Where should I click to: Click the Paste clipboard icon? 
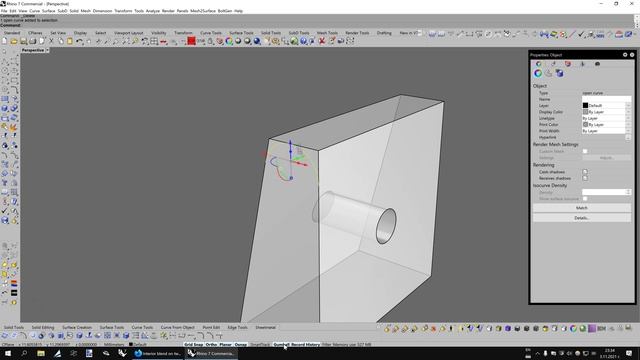click(x=70, y=41)
